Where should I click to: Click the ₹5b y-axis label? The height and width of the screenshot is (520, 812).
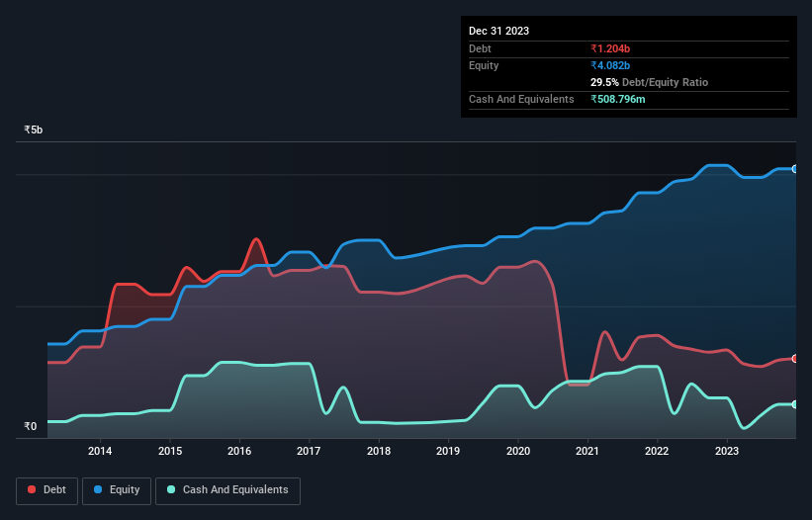(x=34, y=130)
